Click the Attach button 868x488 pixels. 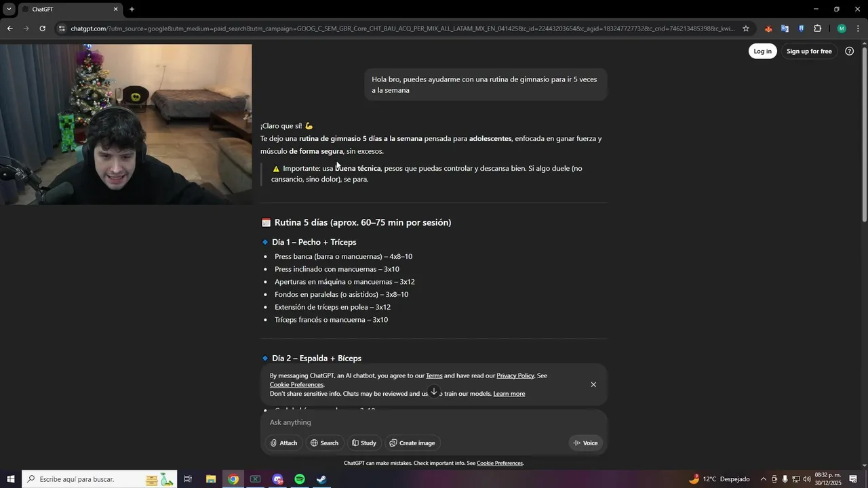(283, 443)
